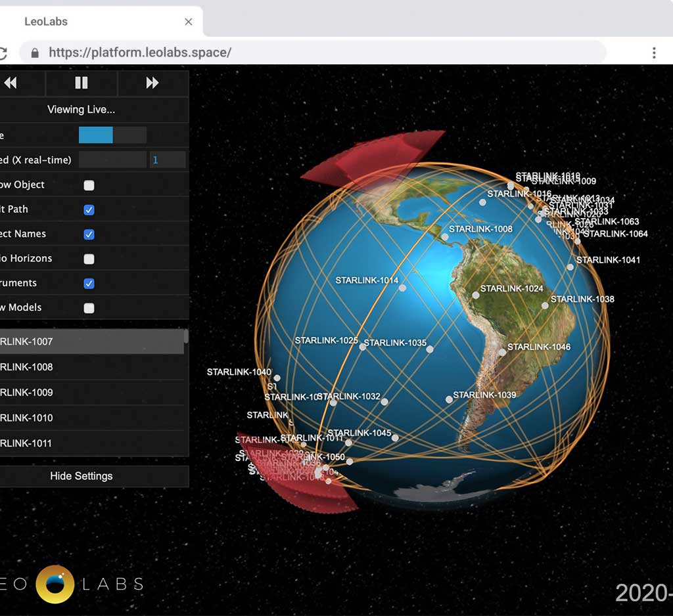Screen dimensions: 673x616
Task: Select STARLINK-1007 in the object list
Action: (x=92, y=342)
